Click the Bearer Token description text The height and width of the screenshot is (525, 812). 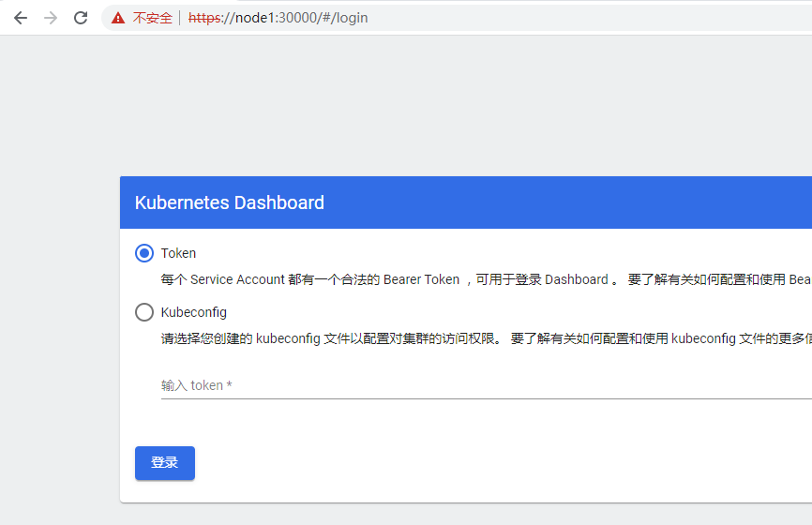coord(486,279)
